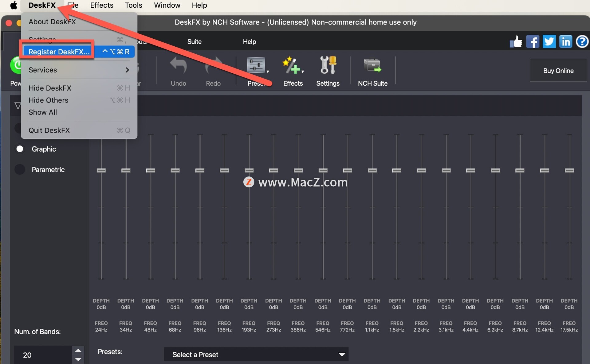Image resolution: width=590 pixels, height=364 pixels.
Task: Open the Effects menu in the menu bar
Action: pyautogui.click(x=101, y=5)
